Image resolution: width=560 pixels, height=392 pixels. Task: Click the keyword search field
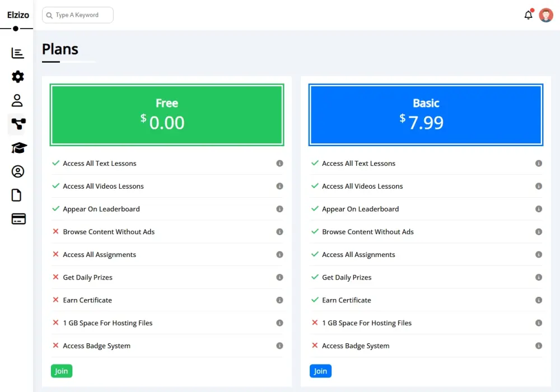(77, 15)
